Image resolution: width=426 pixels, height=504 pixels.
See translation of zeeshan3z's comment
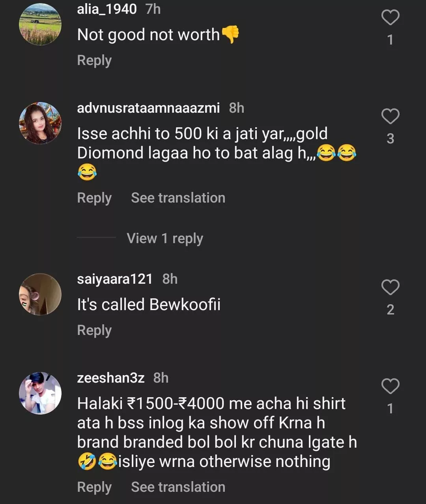[178, 487]
